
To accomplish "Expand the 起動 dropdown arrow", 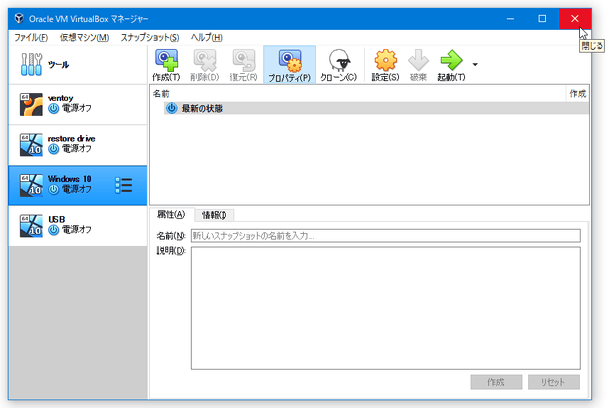I will tap(475, 65).
